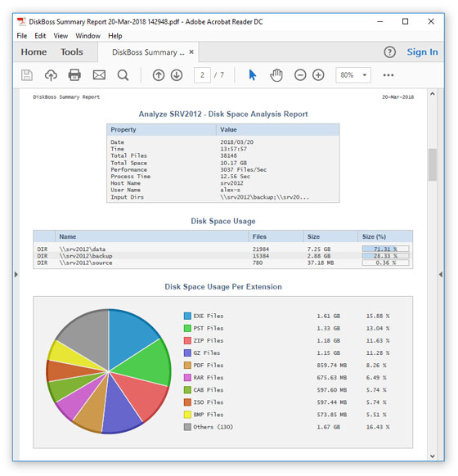
Task: Zoom in with plus icon
Action: point(318,75)
